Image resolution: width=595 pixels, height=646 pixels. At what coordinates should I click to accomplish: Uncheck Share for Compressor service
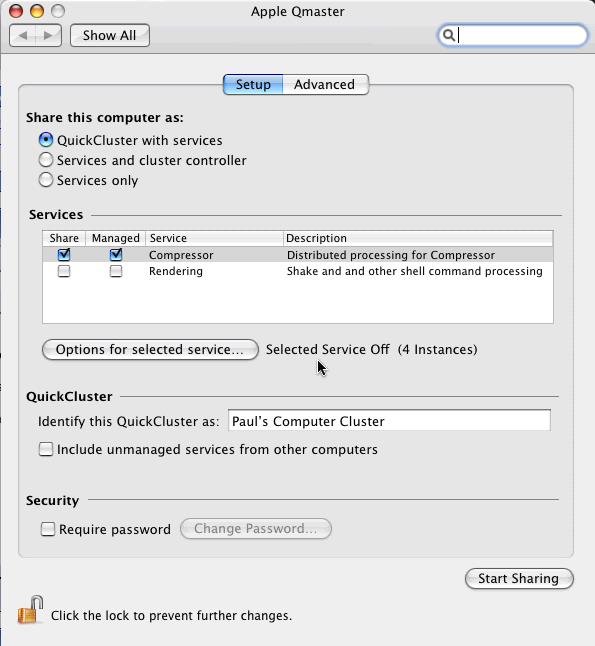click(x=64, y=255)
